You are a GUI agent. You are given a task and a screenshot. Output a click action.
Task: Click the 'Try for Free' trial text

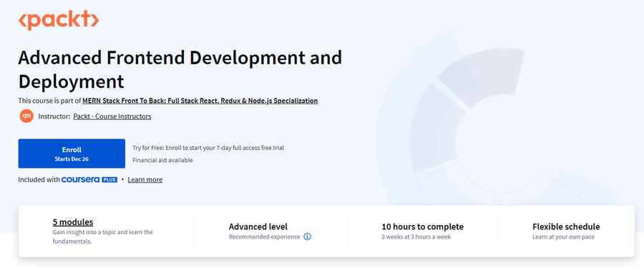(x=208, y=148)
